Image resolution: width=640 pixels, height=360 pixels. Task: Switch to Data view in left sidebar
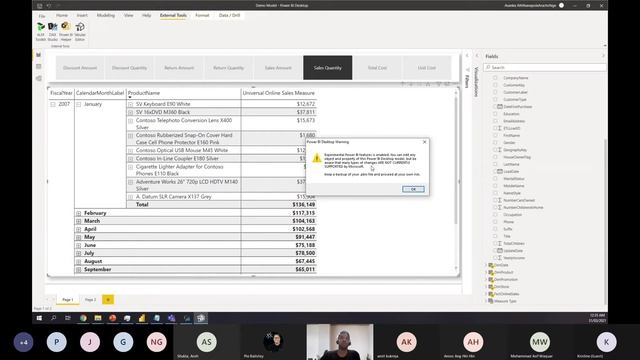(38, 66)
